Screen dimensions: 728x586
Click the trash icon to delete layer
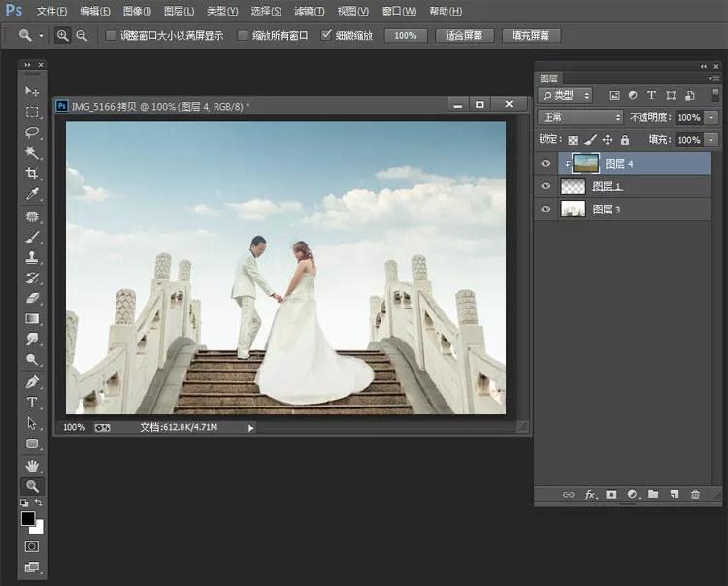pos(695,495)
